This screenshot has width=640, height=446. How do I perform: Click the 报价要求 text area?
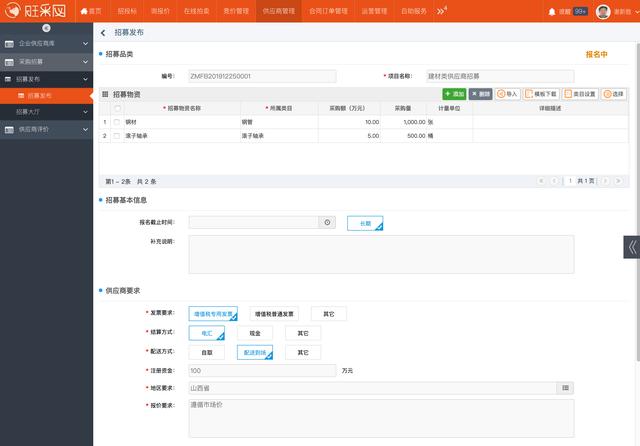coord(381,418)
